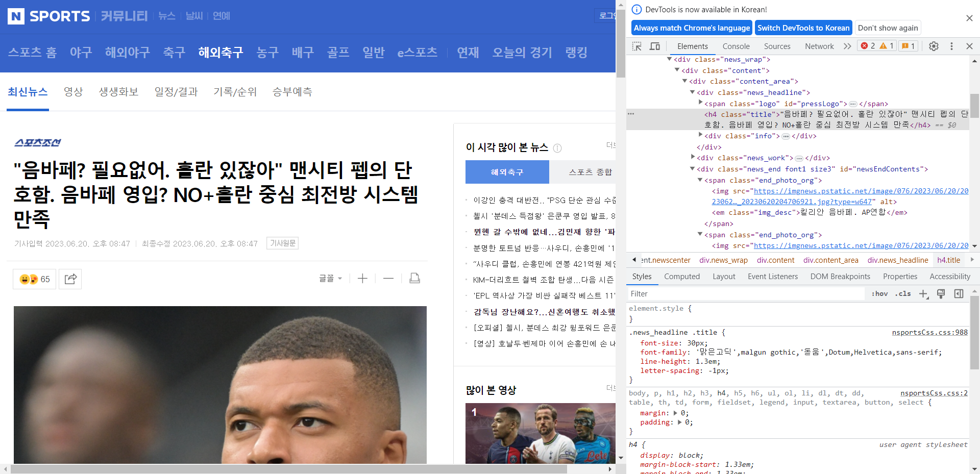The image size is (980, 474).
Task: Open the 김민재 뮌헨 news headline link
Action: pyautogui.click(x=544, y=232)
